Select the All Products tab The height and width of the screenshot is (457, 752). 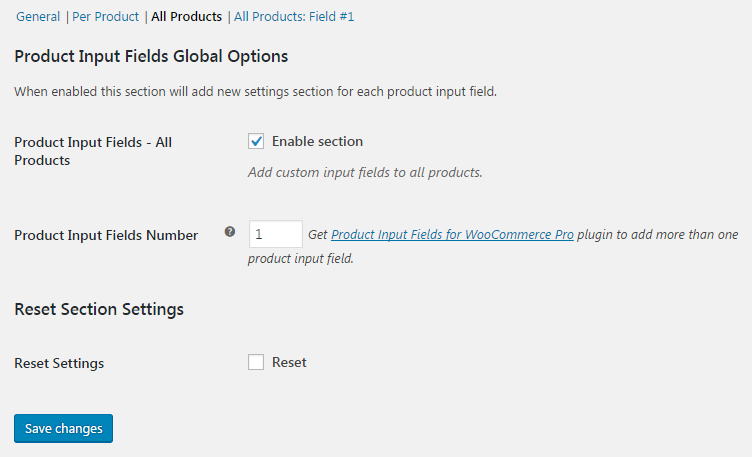point(186,17)
